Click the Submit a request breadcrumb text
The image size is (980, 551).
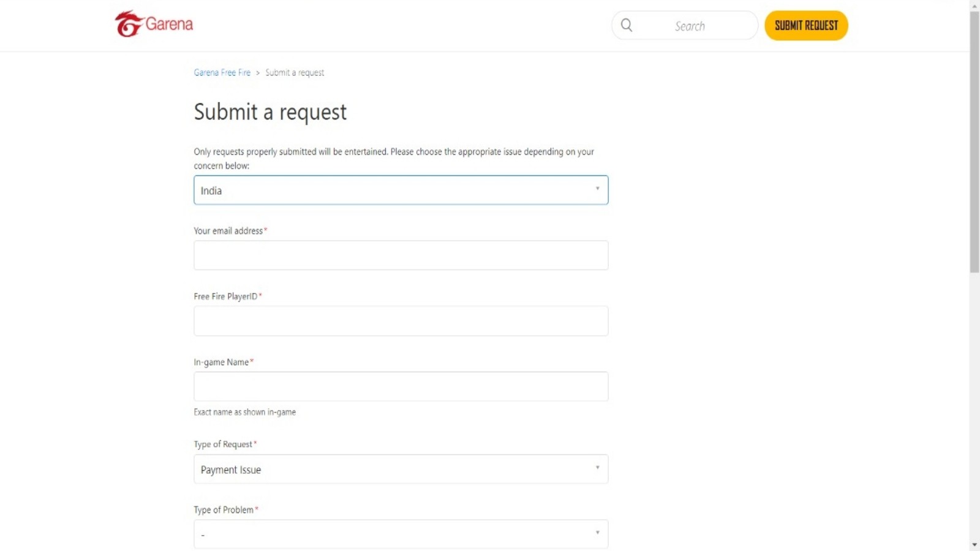[x=295, y=72]
